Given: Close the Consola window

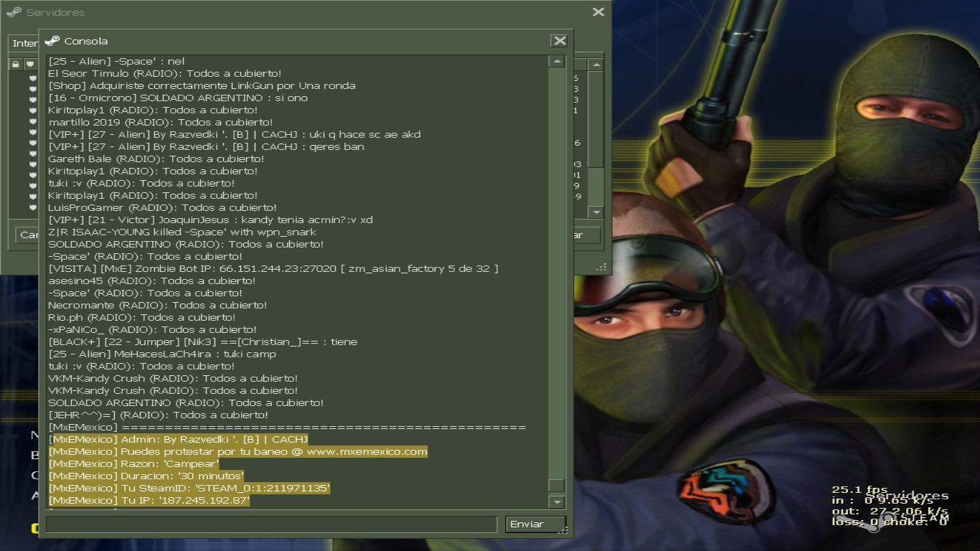Looking at the screenshot, I should [560, 41].
